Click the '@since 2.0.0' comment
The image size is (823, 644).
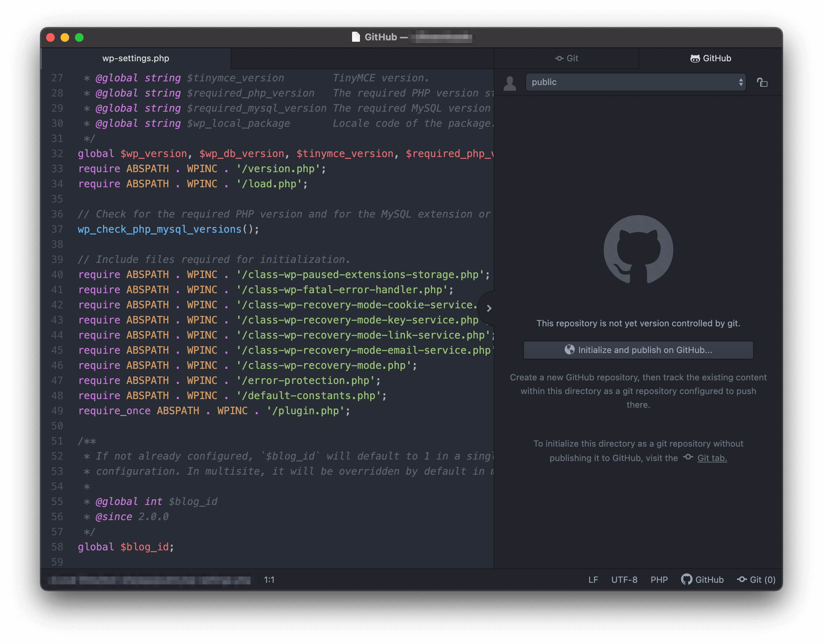click(132, 516)
